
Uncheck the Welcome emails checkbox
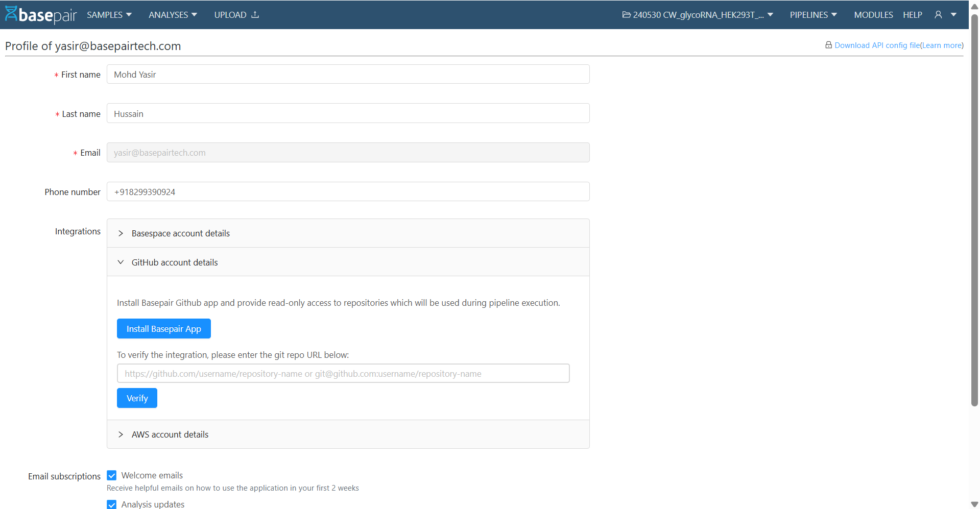111,475
